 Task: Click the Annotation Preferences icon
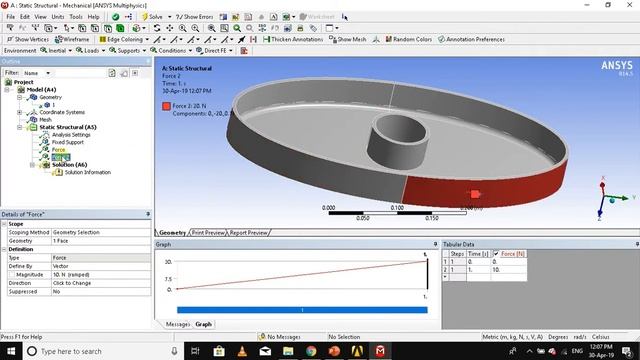coord(441,39)
